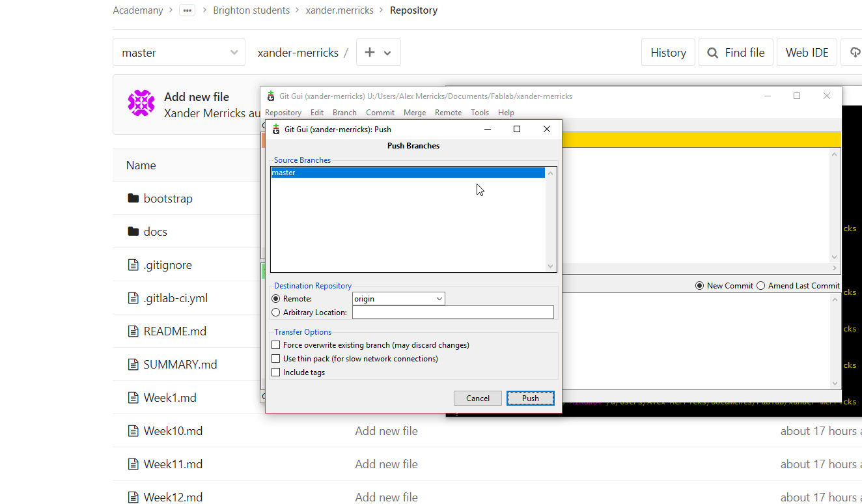Open the Edit menu in Git Gui
The height and width of the screenshot is (504, 862).
[x=317, y=113]
